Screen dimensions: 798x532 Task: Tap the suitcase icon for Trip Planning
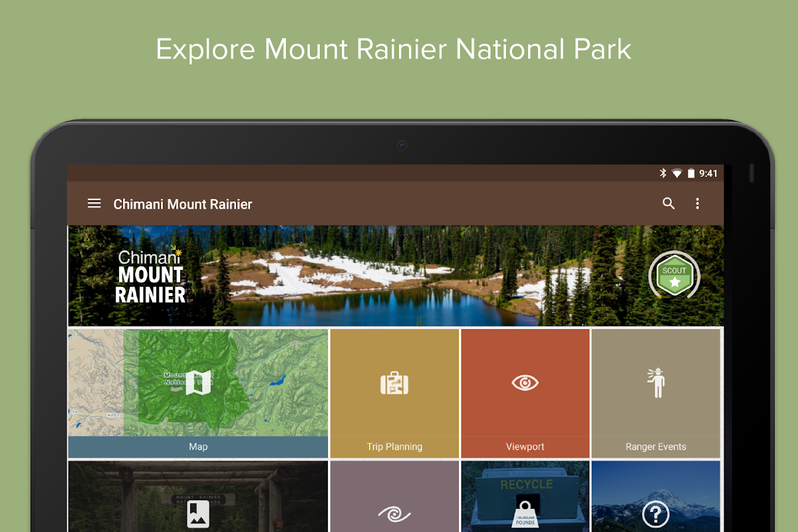coord(394,383)
